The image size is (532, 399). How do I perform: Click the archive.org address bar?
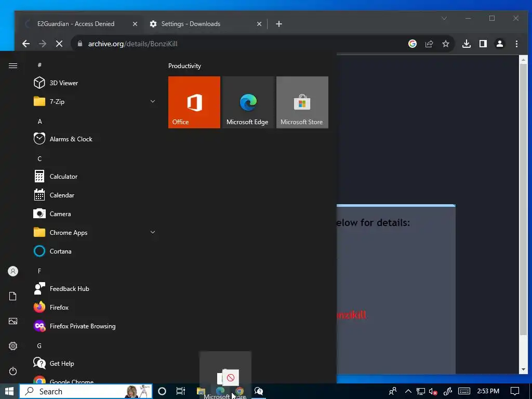[237, 44]
